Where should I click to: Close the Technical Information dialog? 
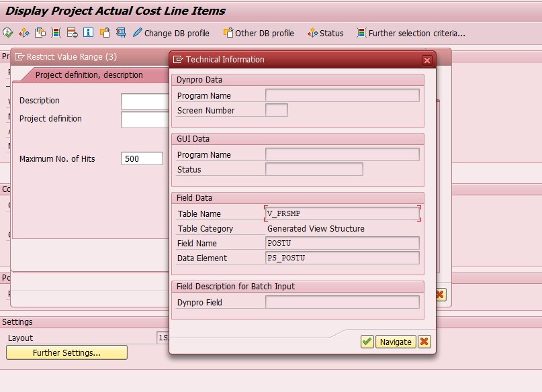pos(426,60)
